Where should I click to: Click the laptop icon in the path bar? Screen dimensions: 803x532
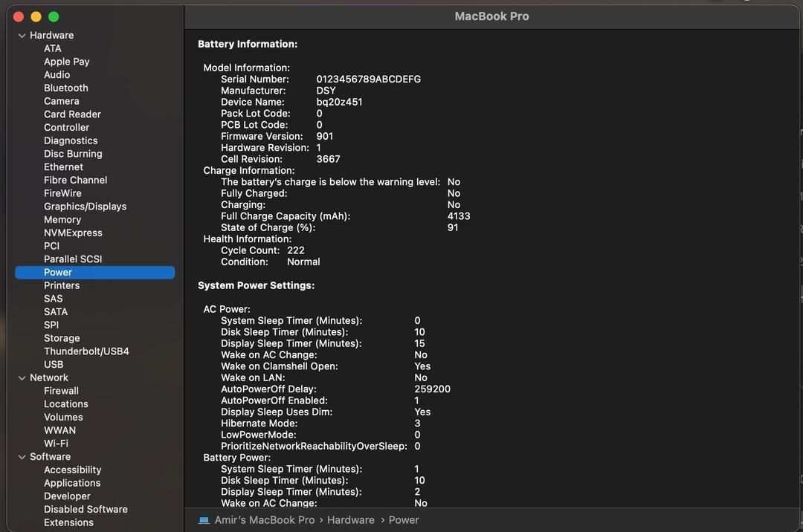(204, 520)
